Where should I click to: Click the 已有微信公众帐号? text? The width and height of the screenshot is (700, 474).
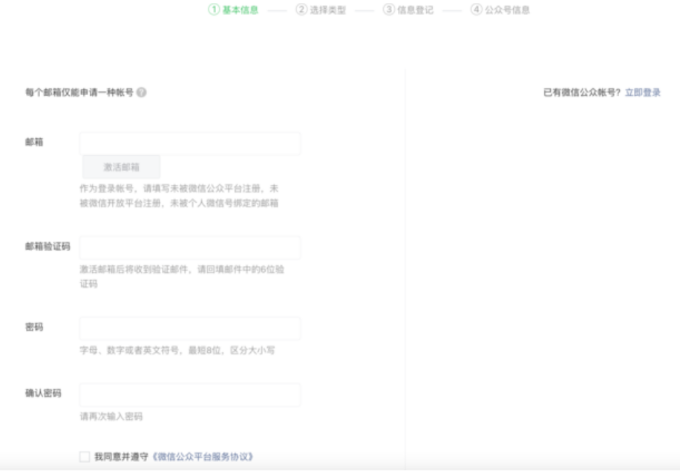point(581,93)
